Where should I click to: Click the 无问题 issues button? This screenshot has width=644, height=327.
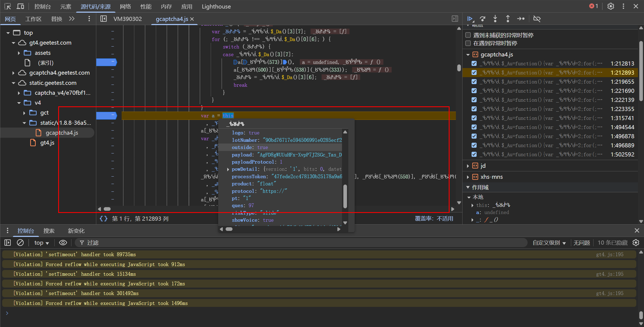pyautogui.click(x=581, y=242)
